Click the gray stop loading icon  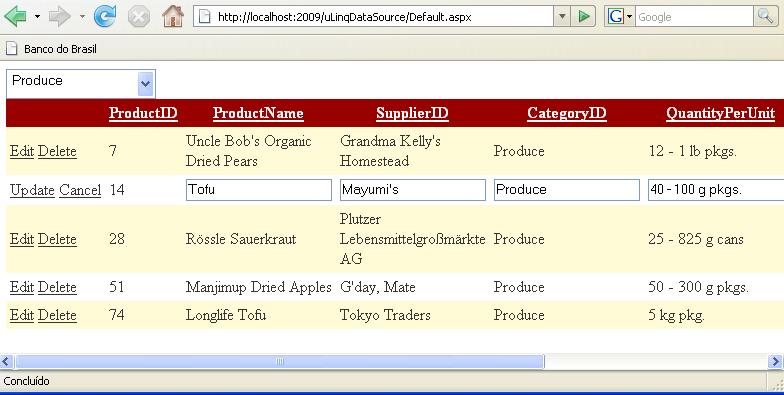point(138,17)
